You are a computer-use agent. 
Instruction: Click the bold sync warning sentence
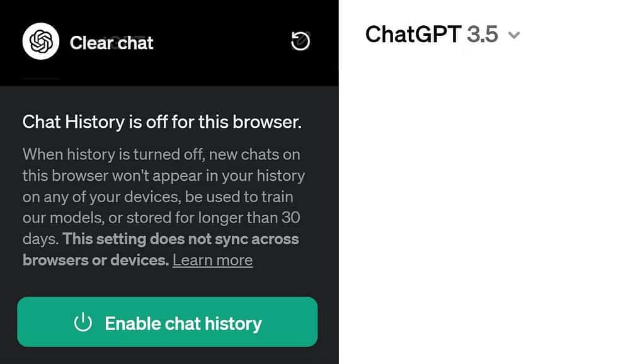(161, 249)
